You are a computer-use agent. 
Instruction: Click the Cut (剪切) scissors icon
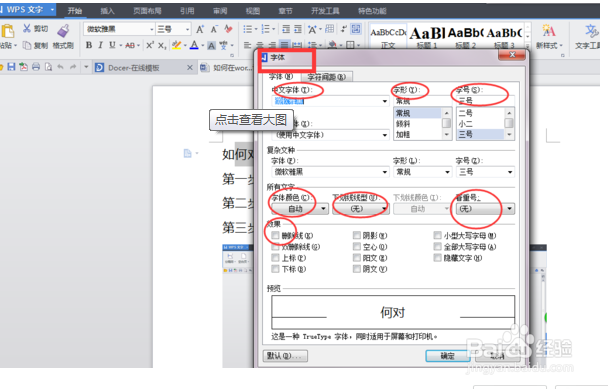[x=27, y=28]
